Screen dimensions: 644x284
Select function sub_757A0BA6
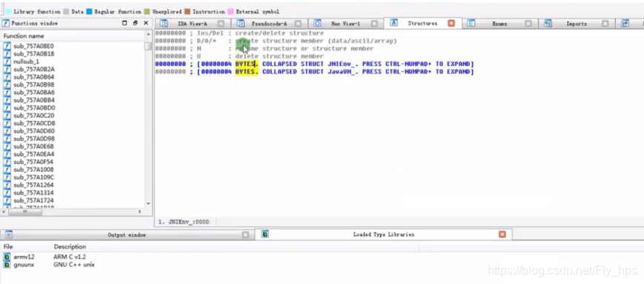[33, 93]
